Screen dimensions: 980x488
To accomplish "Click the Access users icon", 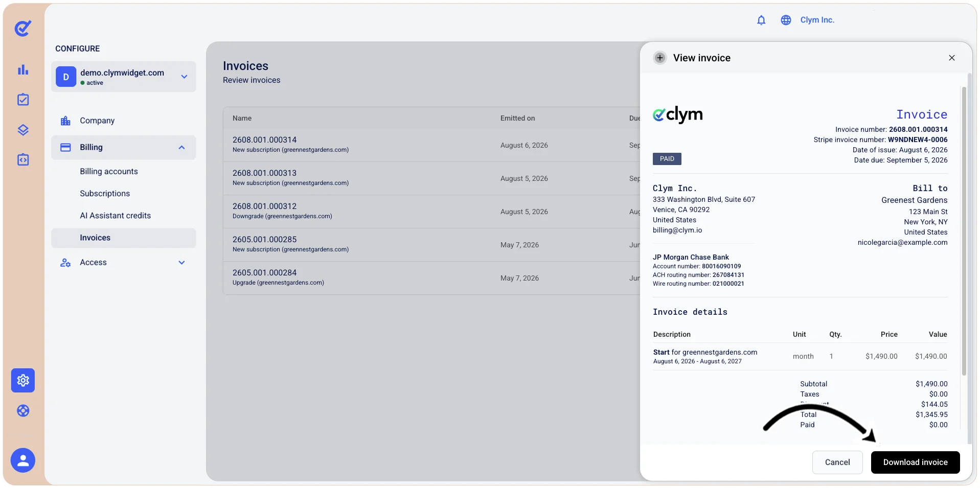I will 65,263.
